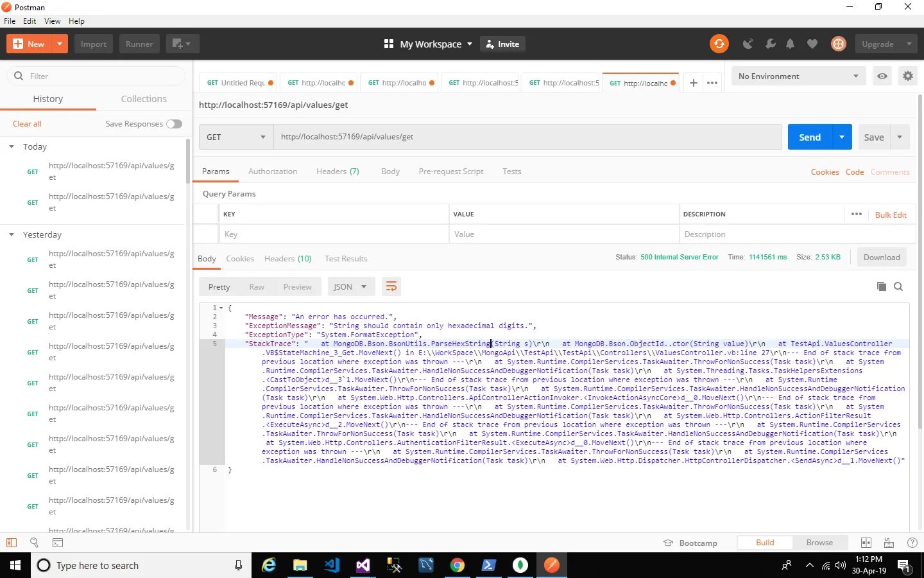Open the capture requests satellite icon
Image resolution: width=924 pixels, height=578 pixels.
coord(748,44)
